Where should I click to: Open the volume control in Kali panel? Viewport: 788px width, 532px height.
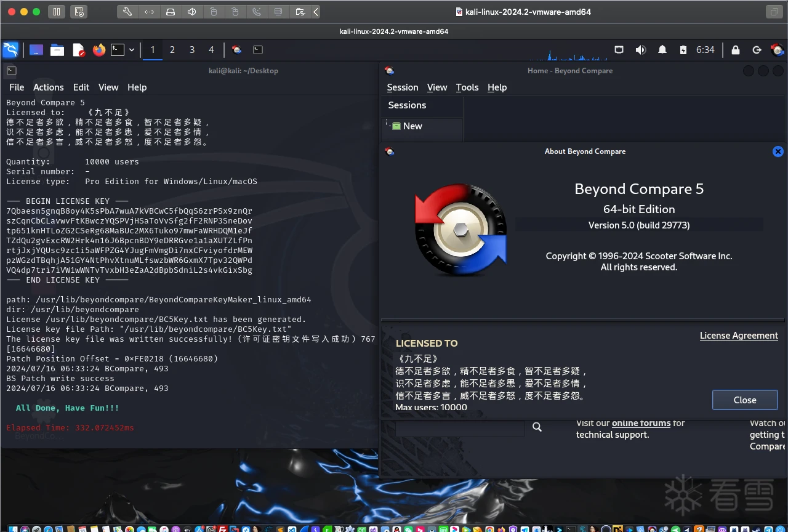(x=641, y=50)
